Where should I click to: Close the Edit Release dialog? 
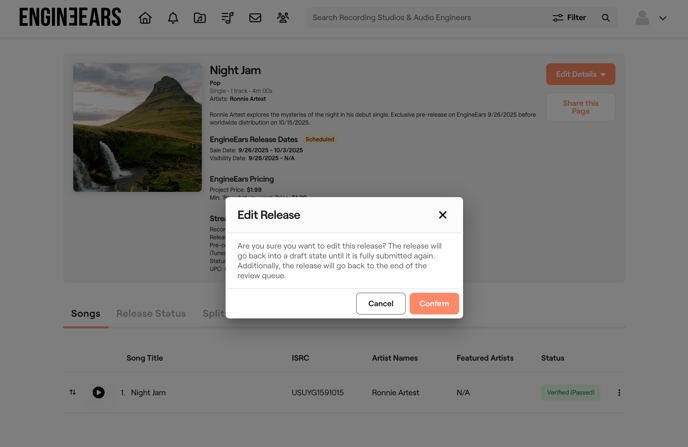point(442,215)
